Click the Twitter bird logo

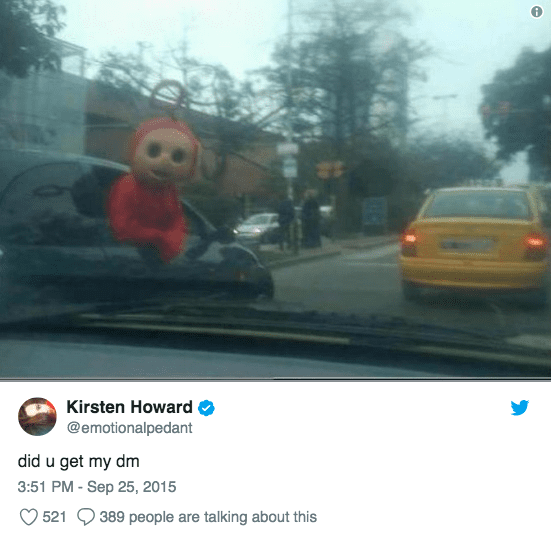pos(520,407)
